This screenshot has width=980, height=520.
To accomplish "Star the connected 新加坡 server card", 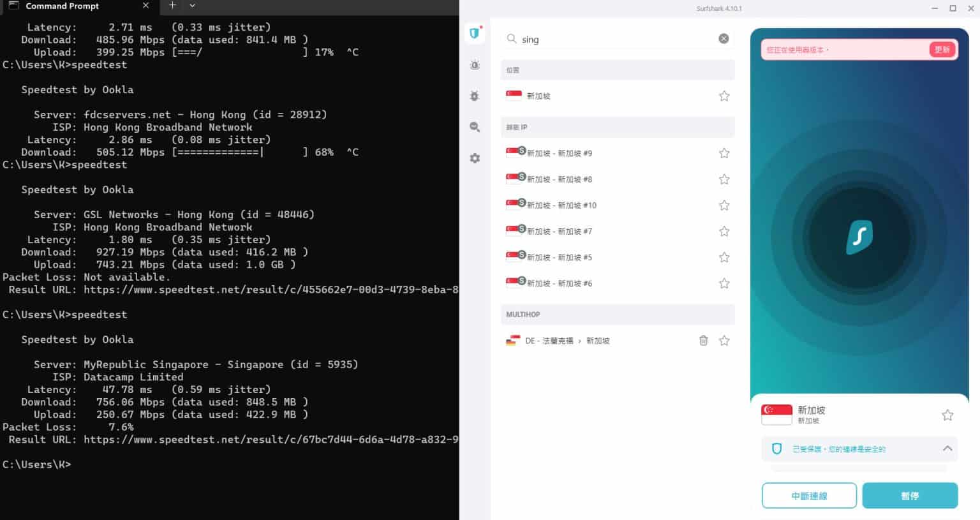I will (947, 414).
